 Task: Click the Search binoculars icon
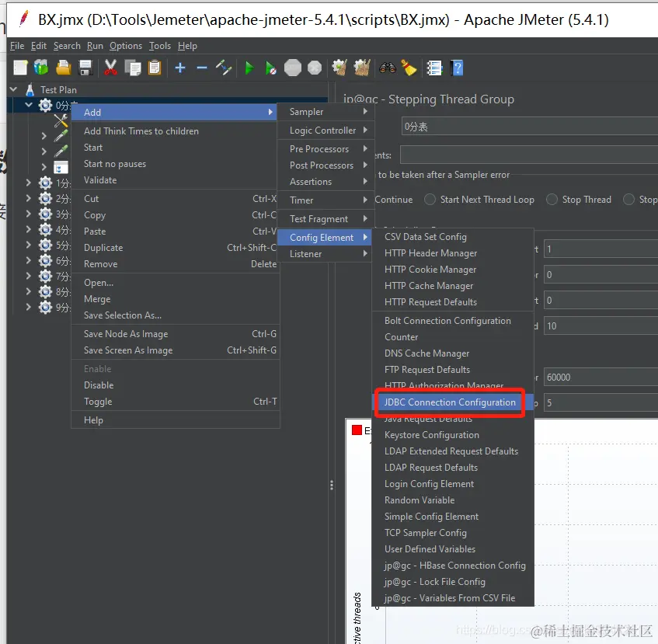pos(388,68)
